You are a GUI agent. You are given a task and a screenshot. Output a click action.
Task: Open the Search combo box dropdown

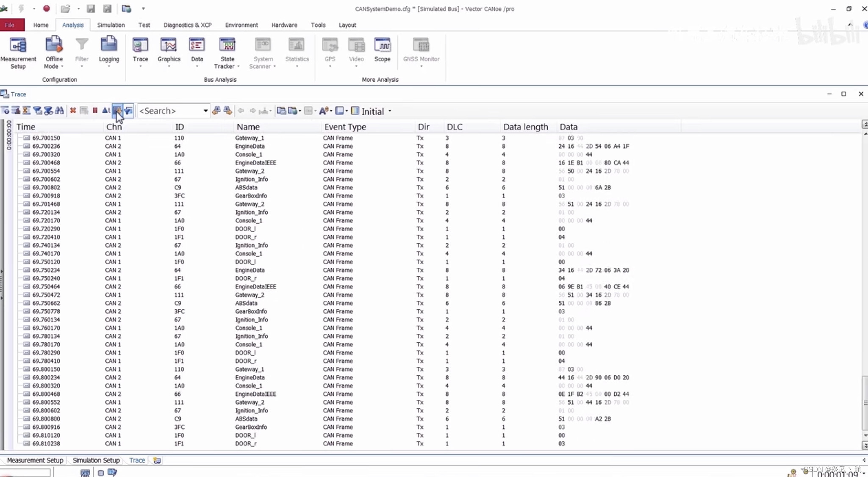pos(205,111)
